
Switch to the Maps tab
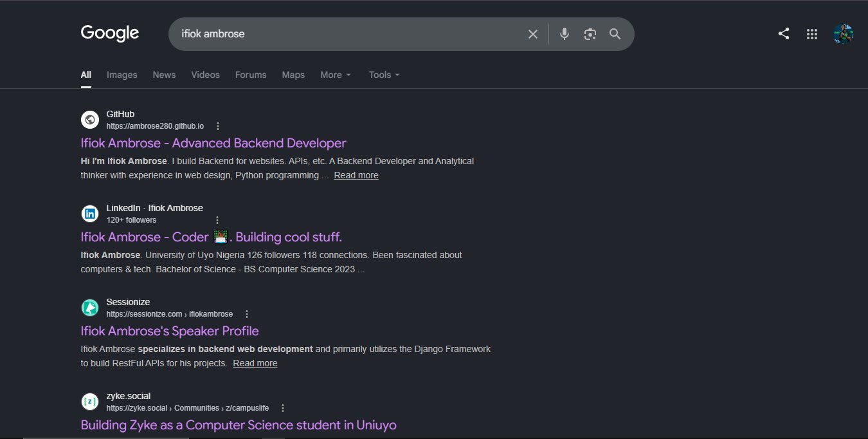[x=293, y=75]
